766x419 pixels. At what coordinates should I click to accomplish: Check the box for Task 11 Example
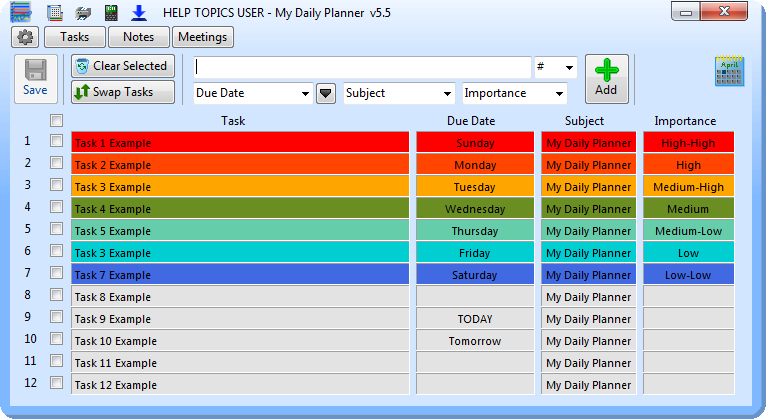click(57, 360)
